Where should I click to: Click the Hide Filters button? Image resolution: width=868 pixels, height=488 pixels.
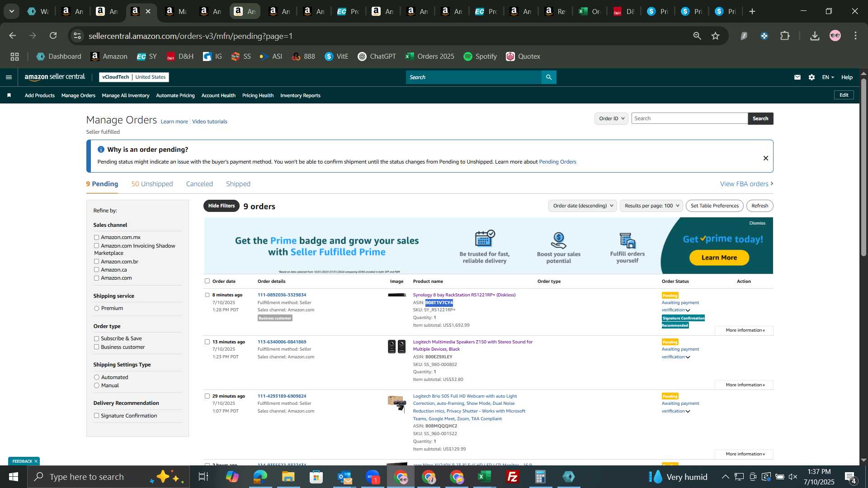[x=222, y=206]
